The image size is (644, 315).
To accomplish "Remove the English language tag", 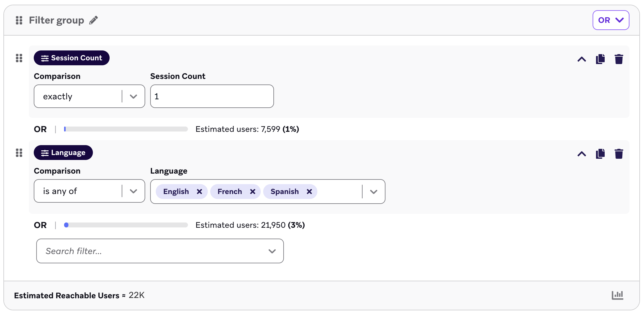I will [x=199, y=192].
